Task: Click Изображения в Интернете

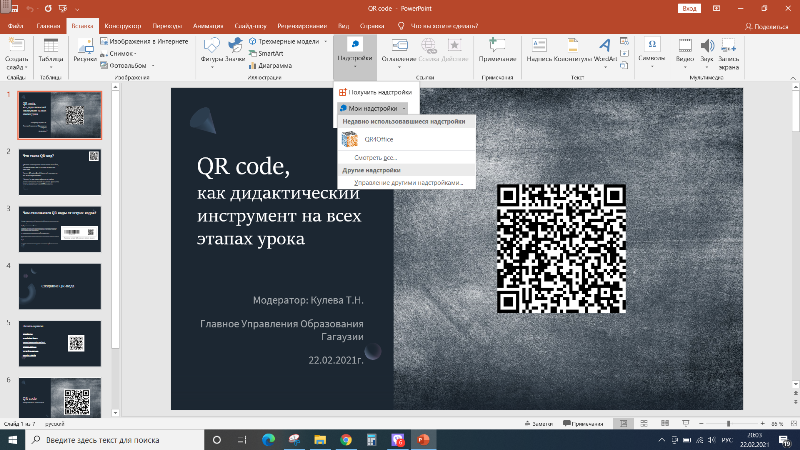Action: (144, 41)
